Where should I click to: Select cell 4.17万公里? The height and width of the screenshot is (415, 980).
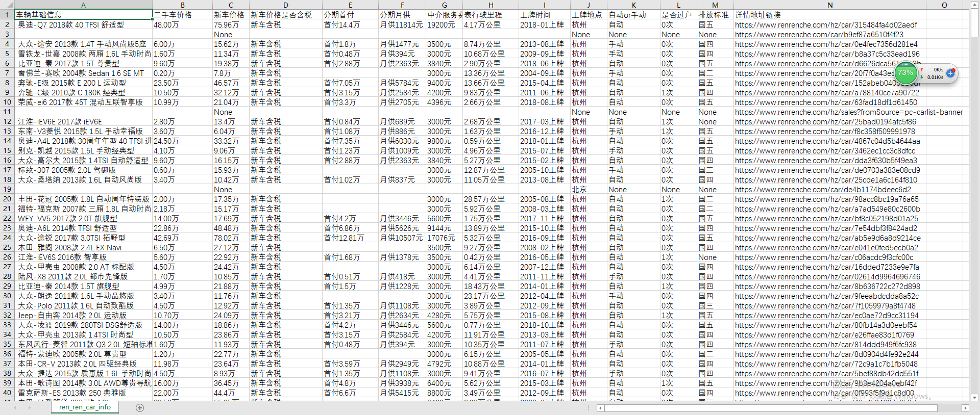(491, 24)
